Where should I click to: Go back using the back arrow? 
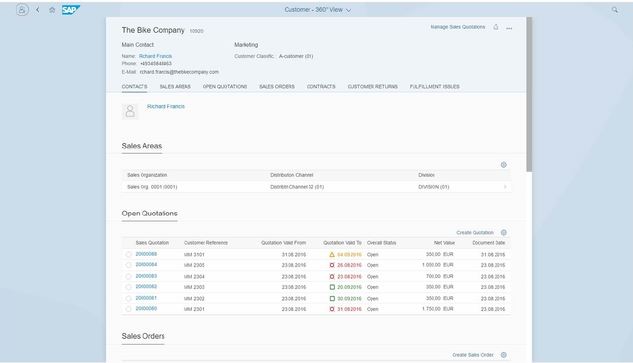[x=38, y=10]
